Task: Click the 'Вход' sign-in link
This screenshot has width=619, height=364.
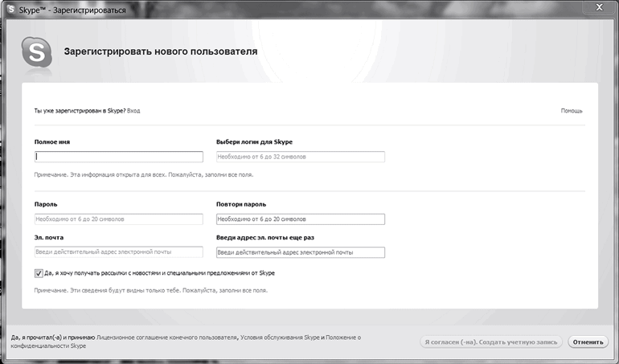Action: 133,111
